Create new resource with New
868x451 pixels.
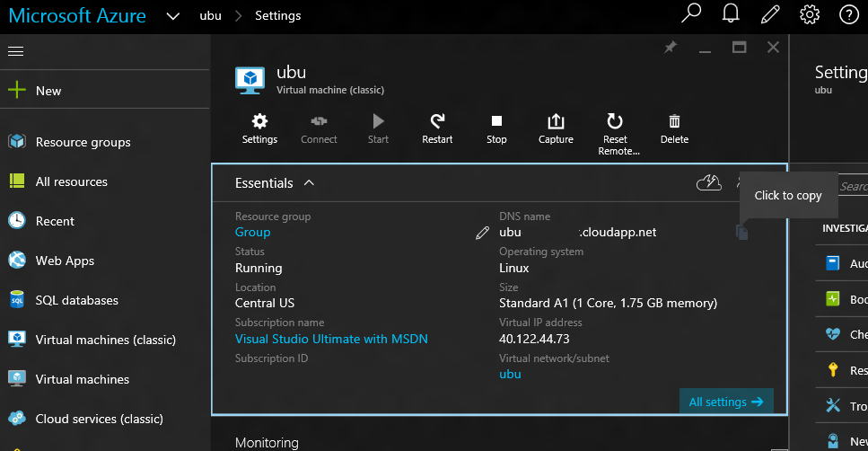coord(48,91)
